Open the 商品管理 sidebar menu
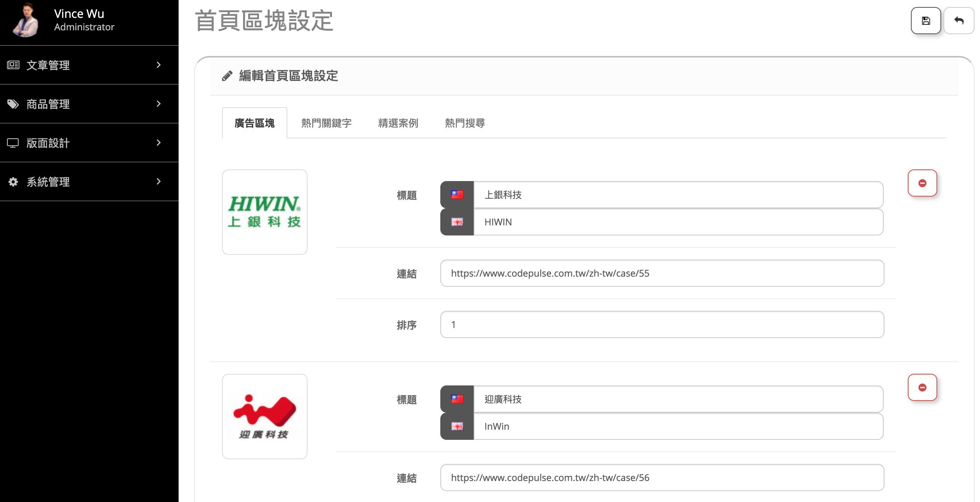 pos(89,104)
